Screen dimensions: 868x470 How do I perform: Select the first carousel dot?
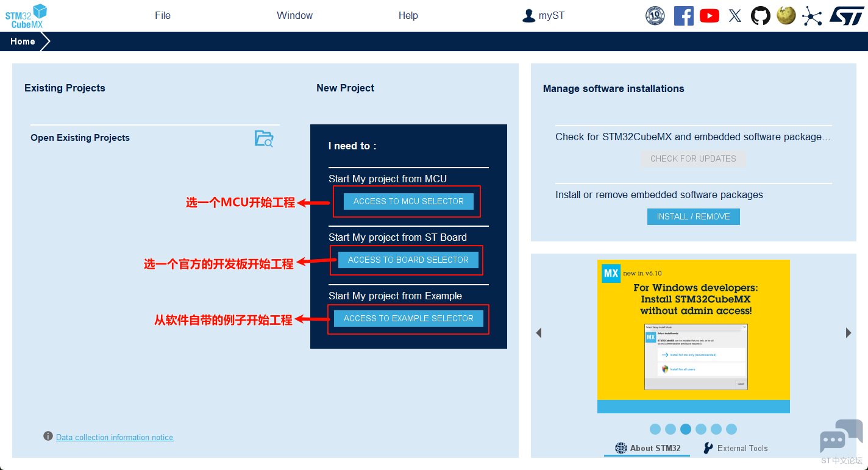pos(655,429)
